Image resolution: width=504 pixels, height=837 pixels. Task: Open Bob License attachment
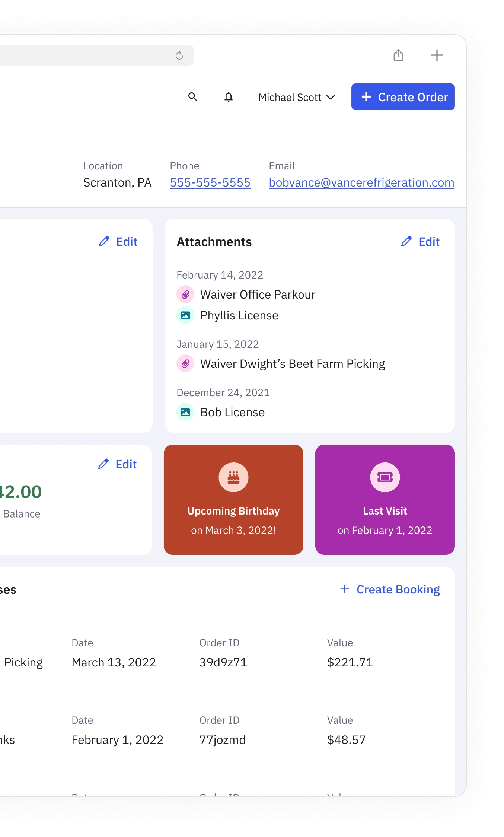pyautogui.click(x=233, y=412)
